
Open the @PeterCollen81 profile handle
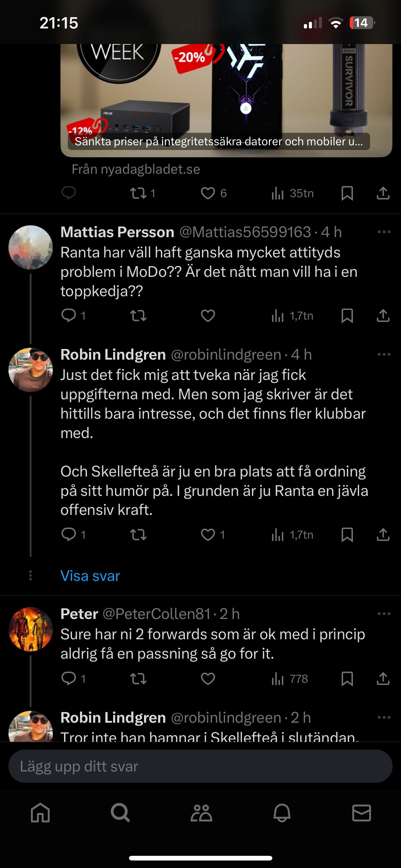[x=156, y=614]
